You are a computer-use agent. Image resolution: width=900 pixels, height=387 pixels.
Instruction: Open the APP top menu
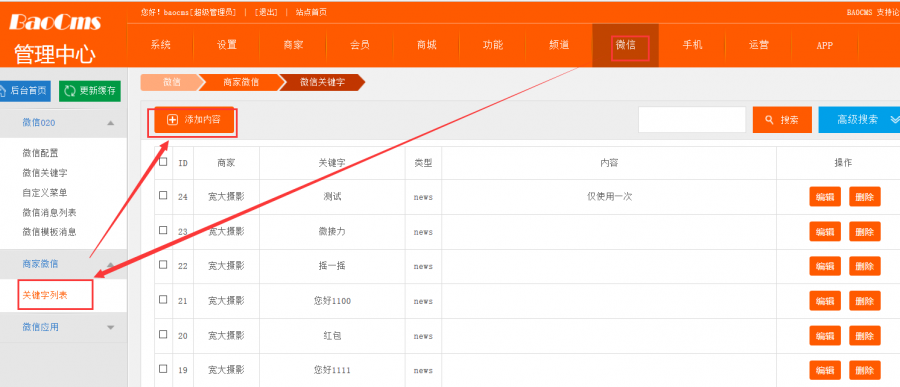[825, 45]
